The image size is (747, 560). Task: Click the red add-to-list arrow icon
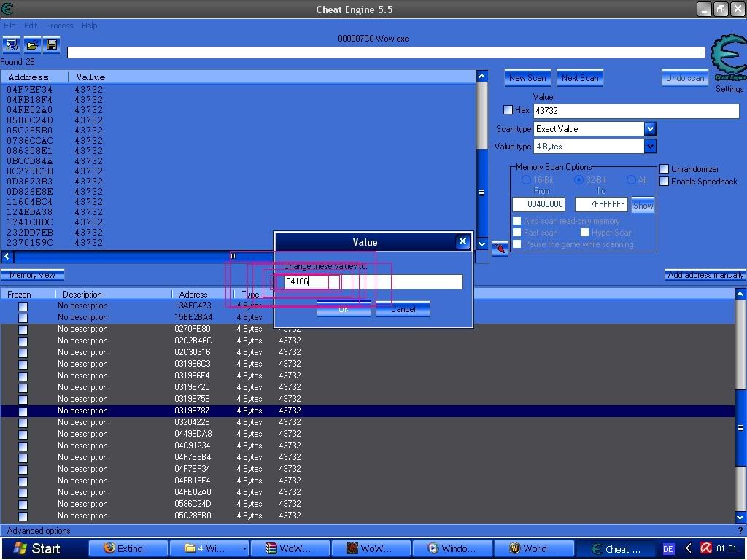point(499,248)
